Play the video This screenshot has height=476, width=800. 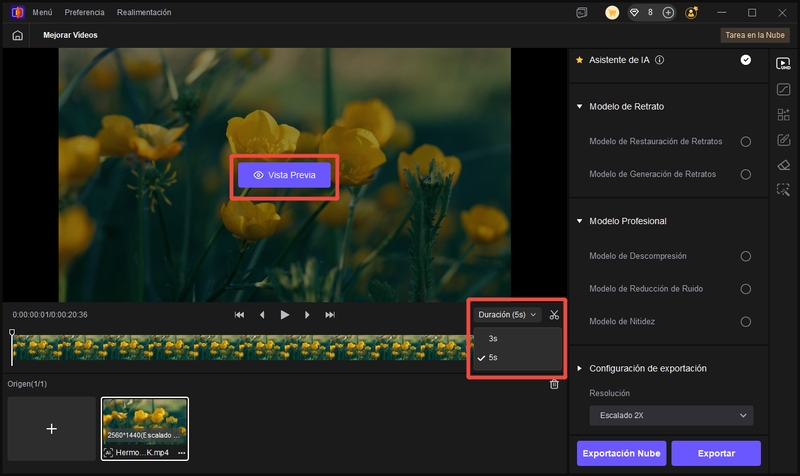click(x=285, y=315)
